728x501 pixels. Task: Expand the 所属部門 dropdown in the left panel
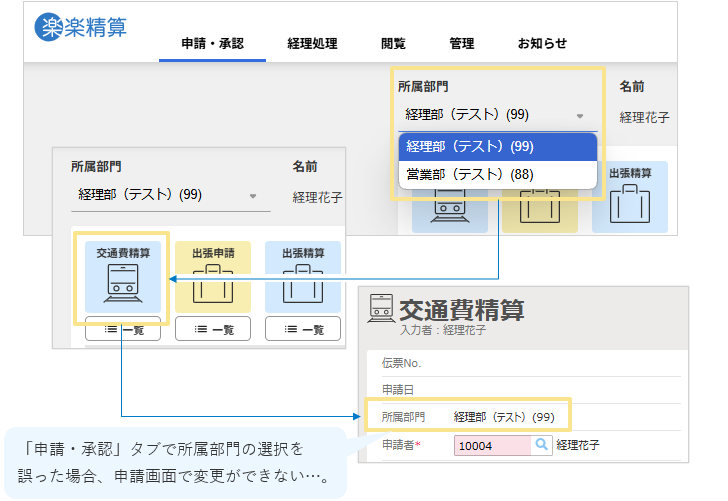(170, 195)
